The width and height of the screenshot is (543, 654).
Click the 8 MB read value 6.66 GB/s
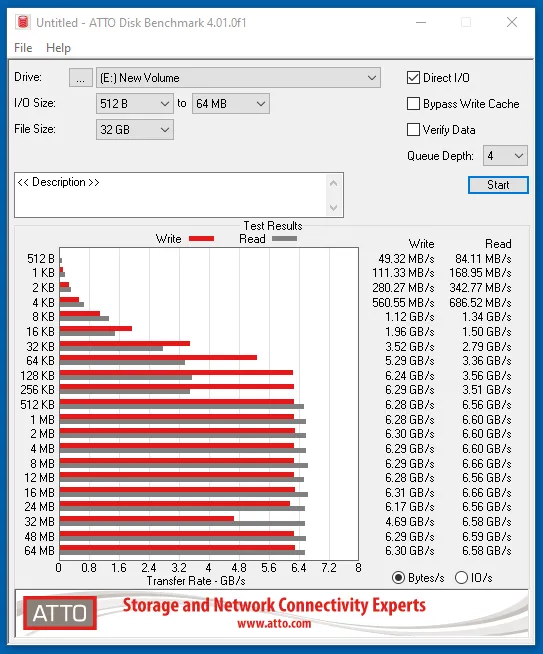tap(486, 463)
